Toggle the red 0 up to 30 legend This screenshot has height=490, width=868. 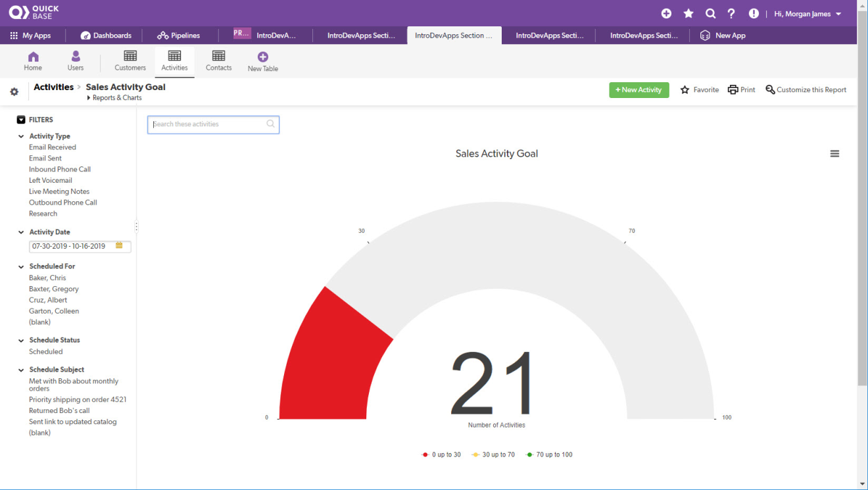click(x=441, y=454)
